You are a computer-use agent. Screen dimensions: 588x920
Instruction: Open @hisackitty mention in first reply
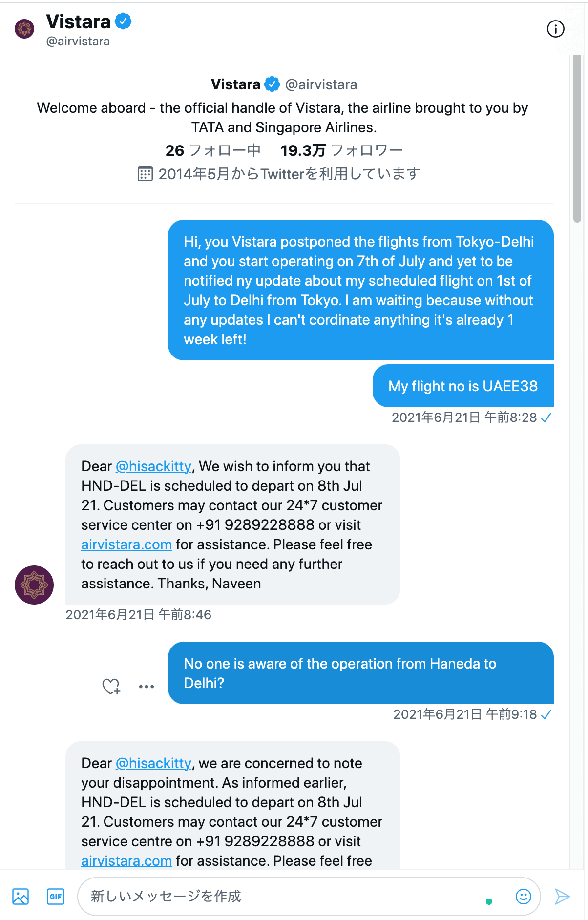pos(153,466)
